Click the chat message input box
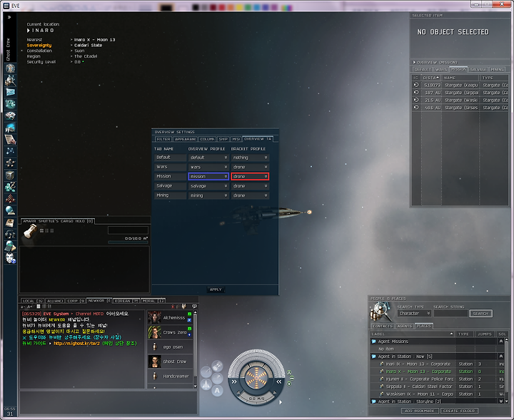 click(x=109, y=402)
